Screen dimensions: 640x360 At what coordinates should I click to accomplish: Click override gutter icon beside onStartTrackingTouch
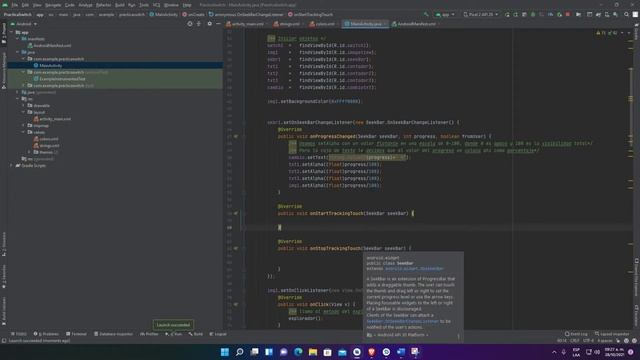tap(236, 213)
